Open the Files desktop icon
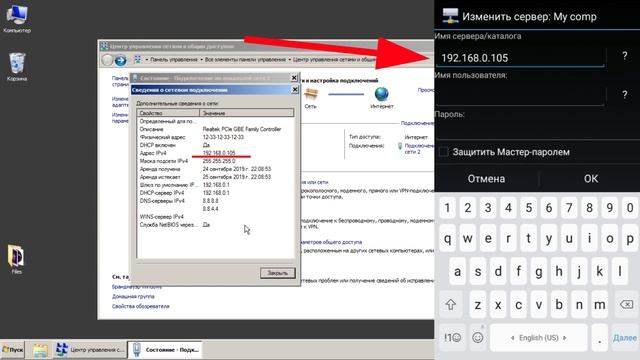The height and width of the screenshot is (360, 640). (16, 259)
